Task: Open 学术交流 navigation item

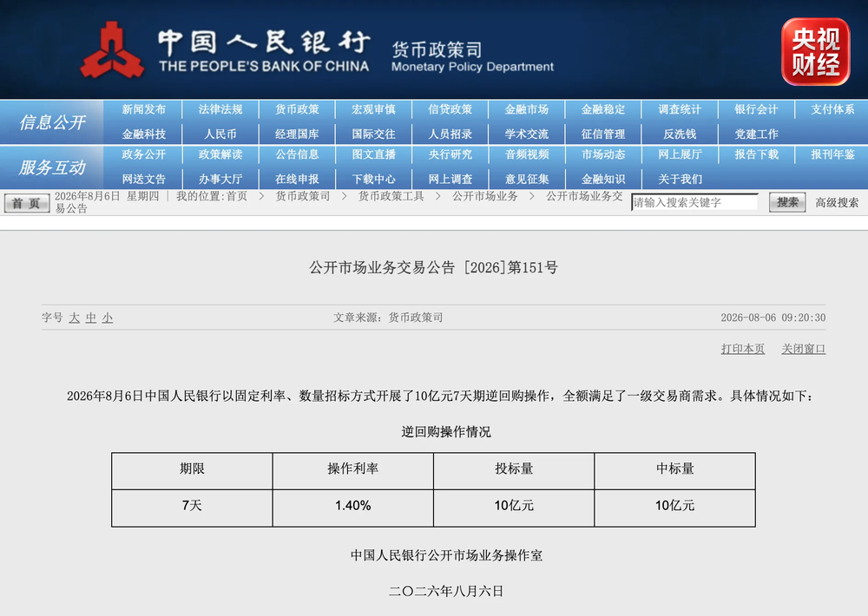Action: click(527, 134)
